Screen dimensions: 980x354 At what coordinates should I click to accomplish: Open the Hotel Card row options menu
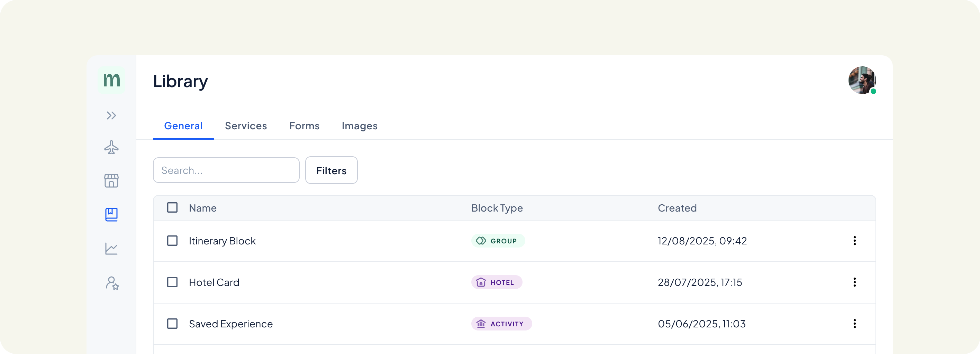[854, 282]
